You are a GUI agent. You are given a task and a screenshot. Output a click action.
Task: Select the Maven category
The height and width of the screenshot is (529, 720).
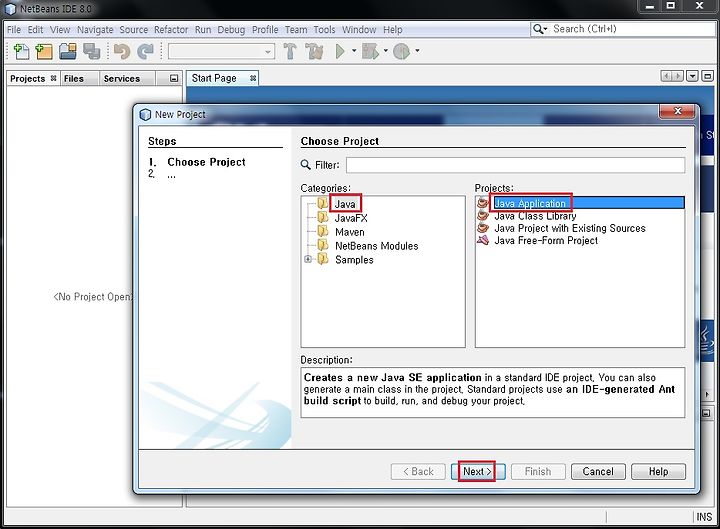[349, 232]
